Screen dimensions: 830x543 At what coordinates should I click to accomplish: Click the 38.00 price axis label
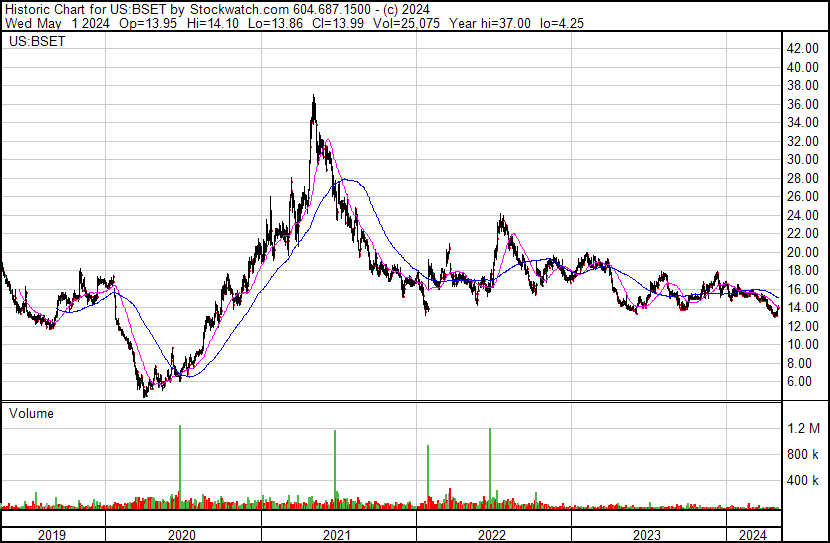[803, 86]
